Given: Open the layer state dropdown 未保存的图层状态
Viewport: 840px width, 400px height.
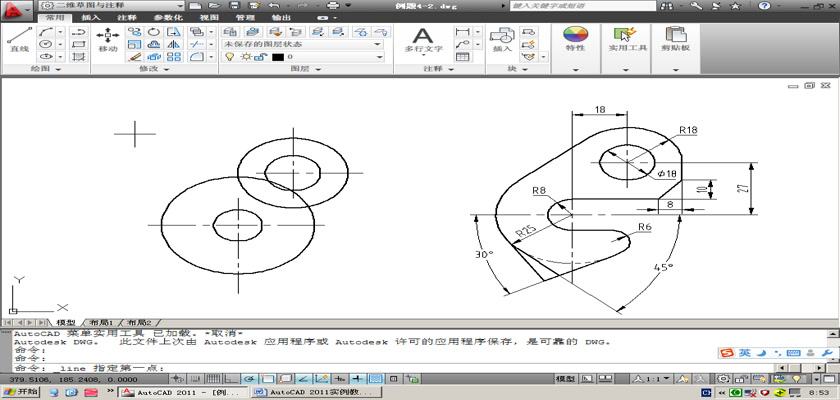Looking at the screenshot, I should coord(303,44).
